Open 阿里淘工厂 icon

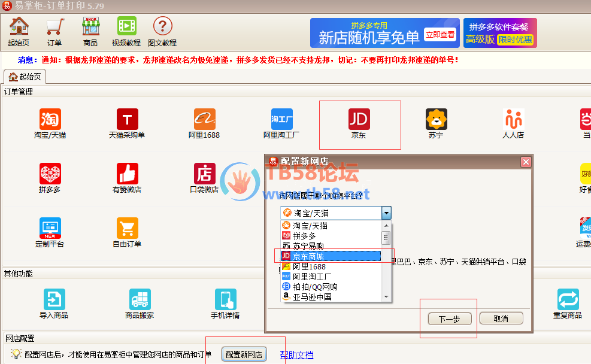[281, 123]
